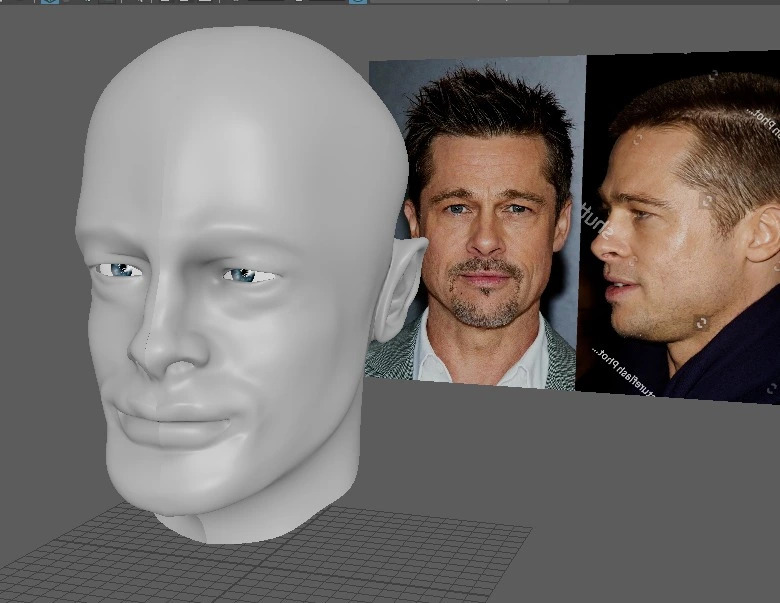The width and height of the screenshot is (780, 603).
Task: Click the spiky hair in the front-view photo
Action: [x=488, y=110]
